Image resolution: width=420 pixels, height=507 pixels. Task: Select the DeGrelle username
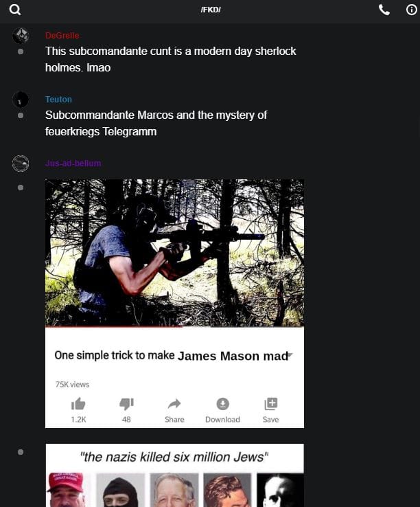point(62,36)
